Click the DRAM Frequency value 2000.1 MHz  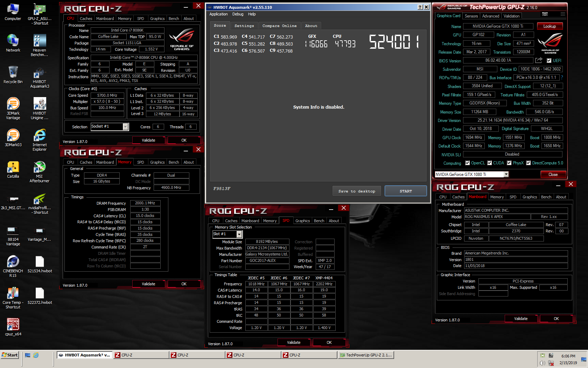[145, 203]
